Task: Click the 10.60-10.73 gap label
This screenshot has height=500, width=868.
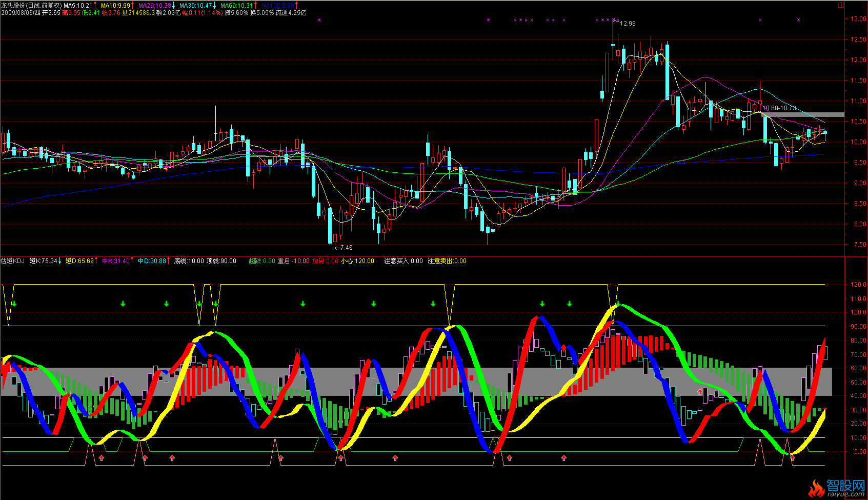Action: (779, 108)
